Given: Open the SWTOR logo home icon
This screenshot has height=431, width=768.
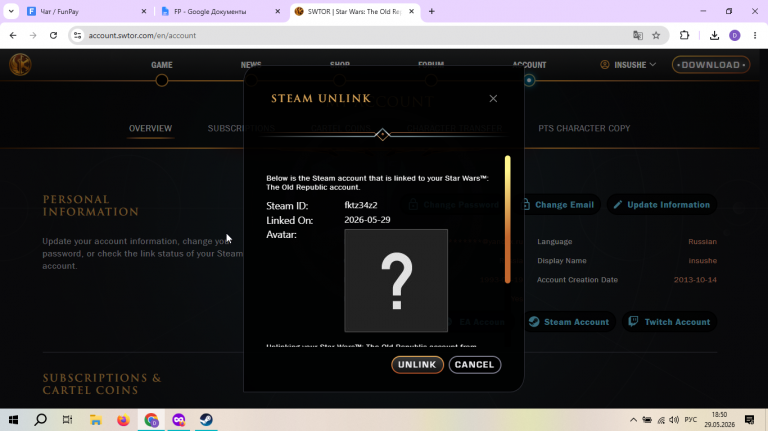Looking at the screenshot, I should pos(20,65).
